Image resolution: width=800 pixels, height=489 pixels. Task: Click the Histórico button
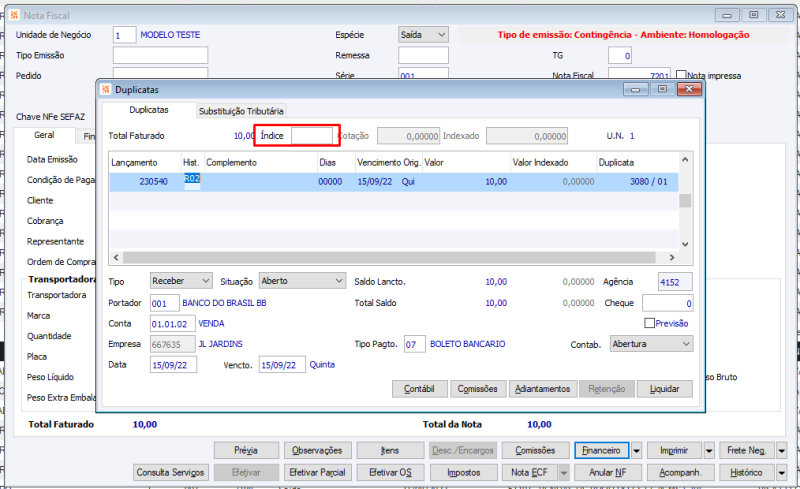[x=747, y=473]
